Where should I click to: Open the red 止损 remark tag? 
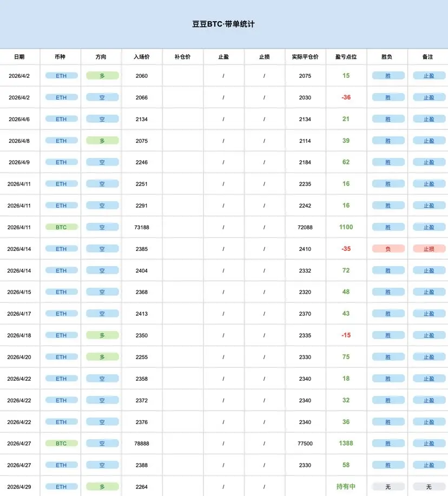429,249
